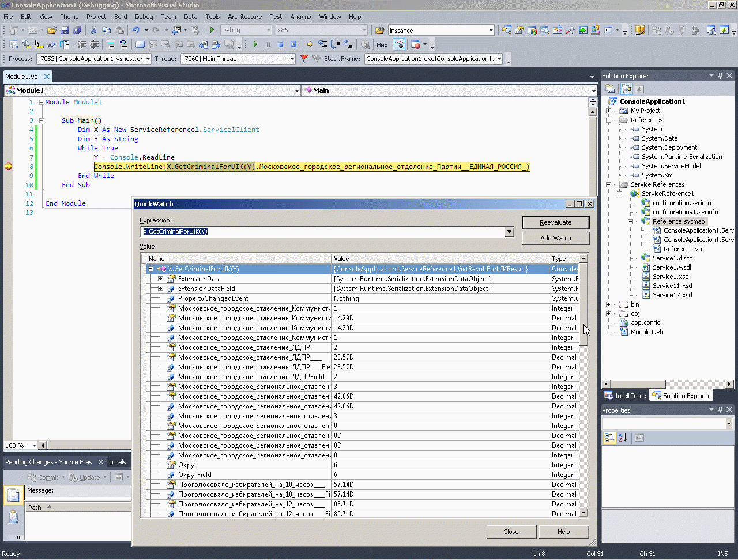Click the Save All toolbar icon
This screenshot has height=560, width=738.
click(77, 30)
